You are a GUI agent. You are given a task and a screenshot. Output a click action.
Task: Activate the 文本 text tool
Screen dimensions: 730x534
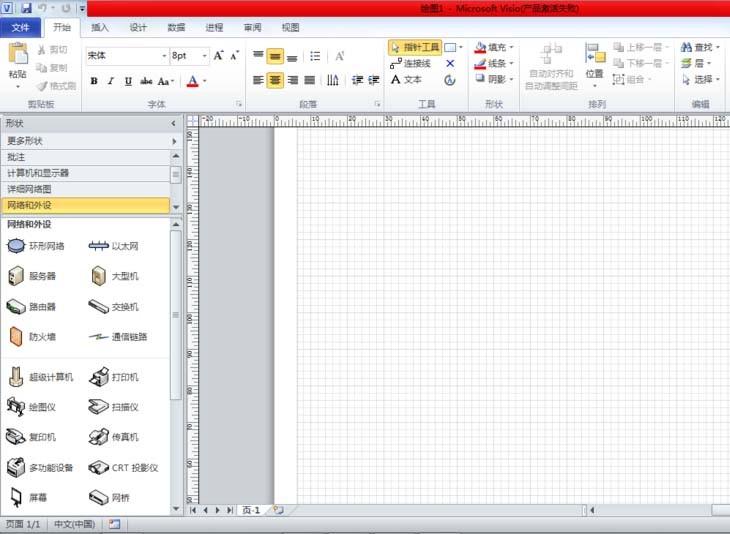tap(406, 79)
